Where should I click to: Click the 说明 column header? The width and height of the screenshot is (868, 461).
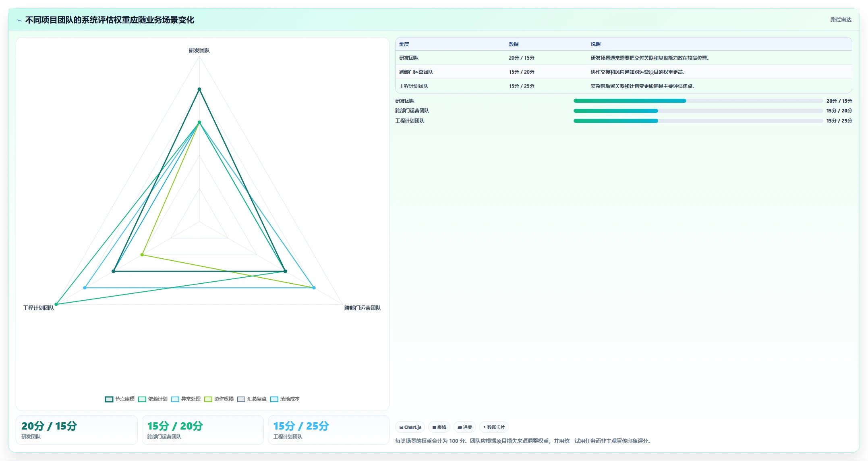point(596,44)
